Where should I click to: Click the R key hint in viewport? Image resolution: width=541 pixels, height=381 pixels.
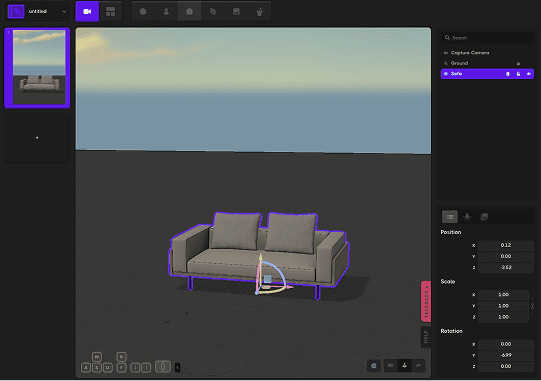click(x=121, y=357)
